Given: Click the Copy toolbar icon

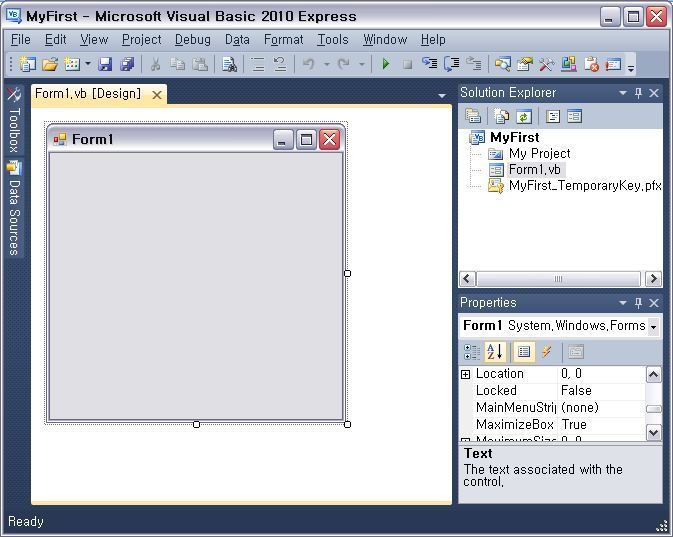Looking at the screenshot, I should click(178, 64).
